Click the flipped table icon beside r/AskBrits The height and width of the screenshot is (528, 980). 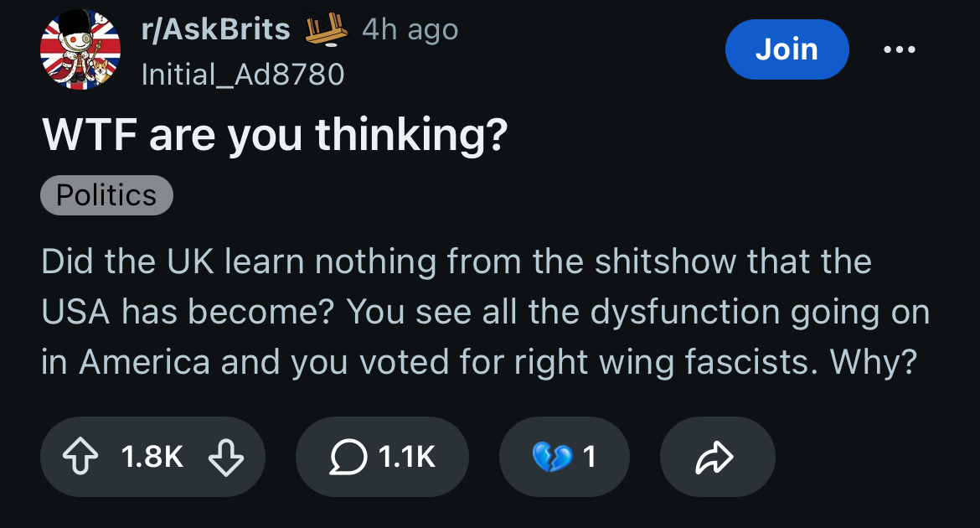coord(326,30)
